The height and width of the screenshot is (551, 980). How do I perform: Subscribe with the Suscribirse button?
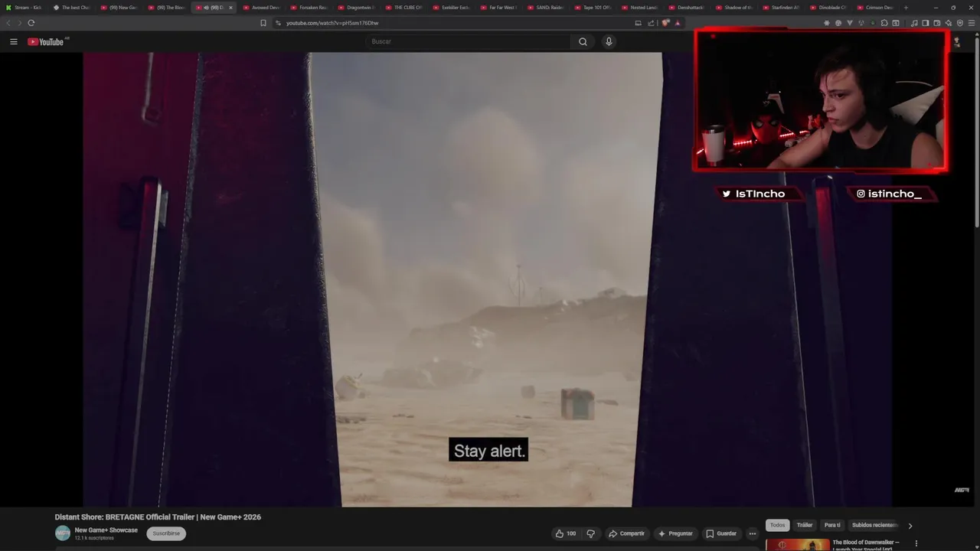166,533
